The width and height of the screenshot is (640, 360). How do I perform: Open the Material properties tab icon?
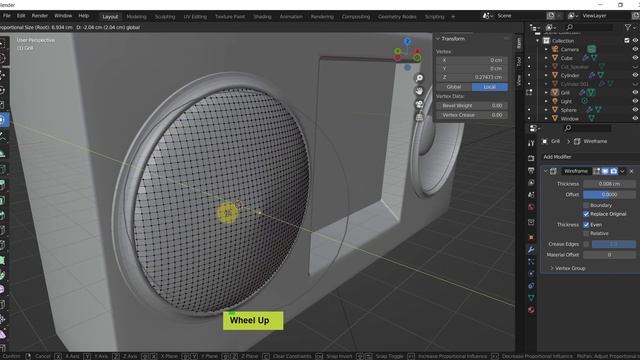coord(531,310)
